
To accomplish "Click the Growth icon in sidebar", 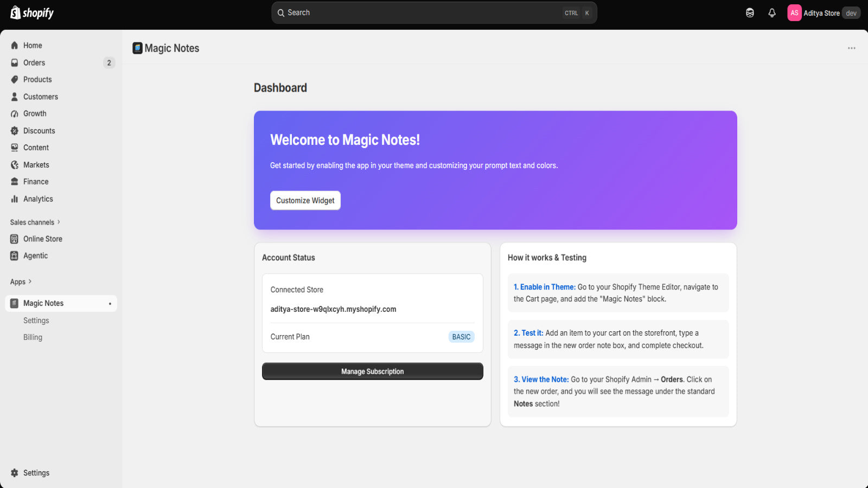I will point(15,114).
